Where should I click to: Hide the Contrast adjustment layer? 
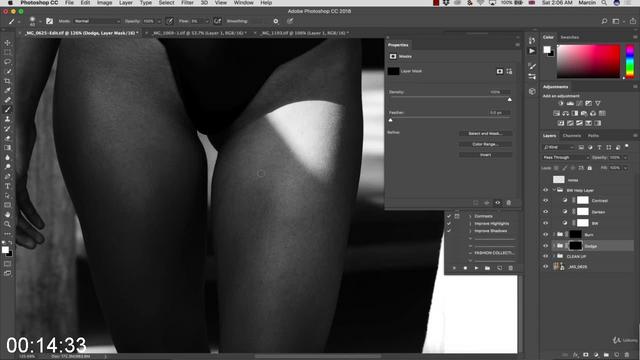click(x=546, y=200)
